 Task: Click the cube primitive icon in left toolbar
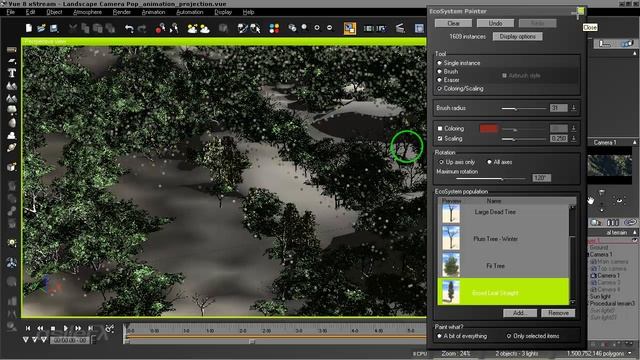coord(12,167)
